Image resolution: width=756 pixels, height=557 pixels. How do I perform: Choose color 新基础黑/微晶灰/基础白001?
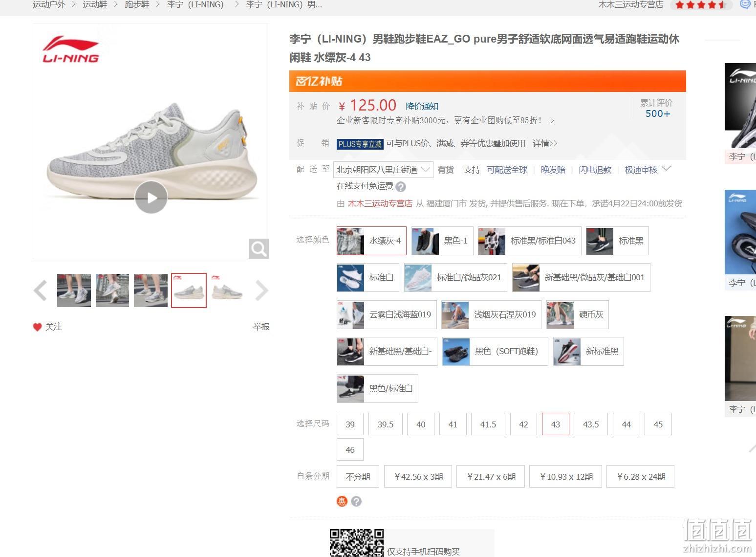[581, 277]
